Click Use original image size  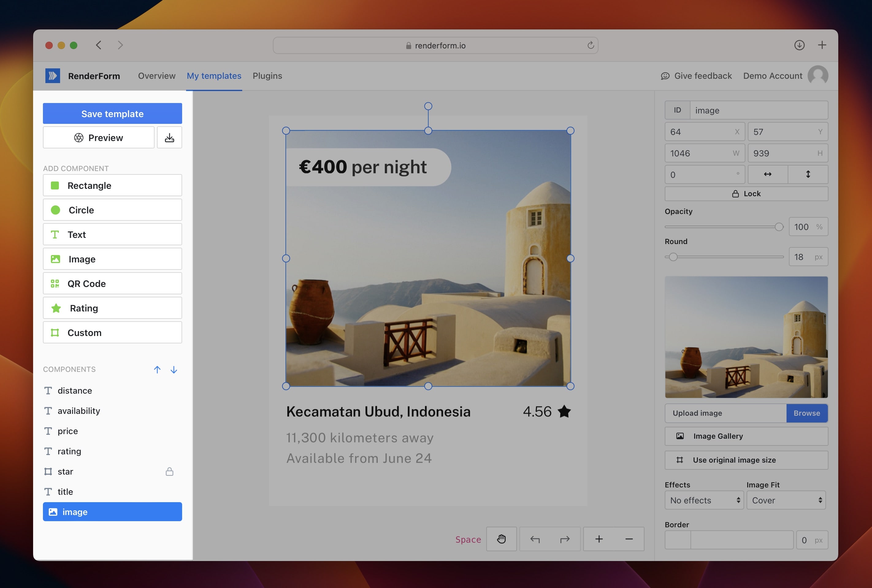pos(746,460)
